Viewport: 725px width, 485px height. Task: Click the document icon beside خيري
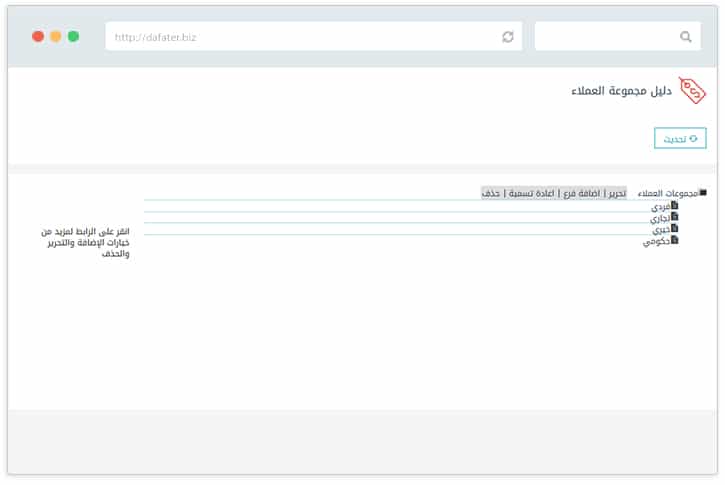pos(675,228)
